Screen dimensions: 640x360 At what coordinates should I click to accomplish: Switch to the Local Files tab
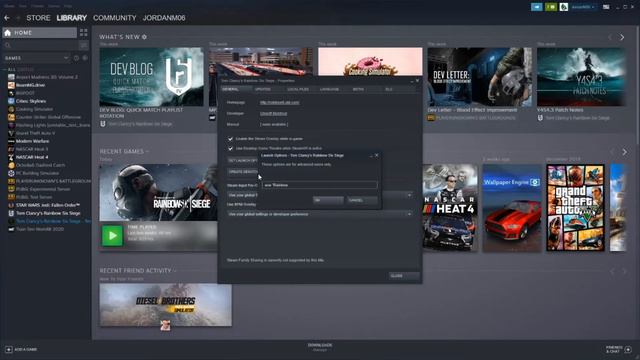coord(298,89)
